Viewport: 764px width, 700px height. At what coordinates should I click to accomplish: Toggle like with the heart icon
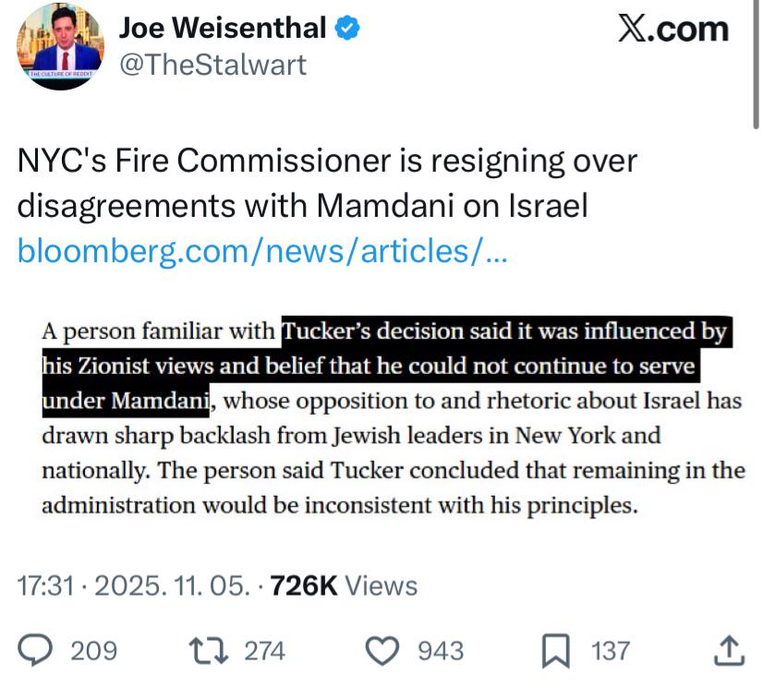(x=382, y=651)
